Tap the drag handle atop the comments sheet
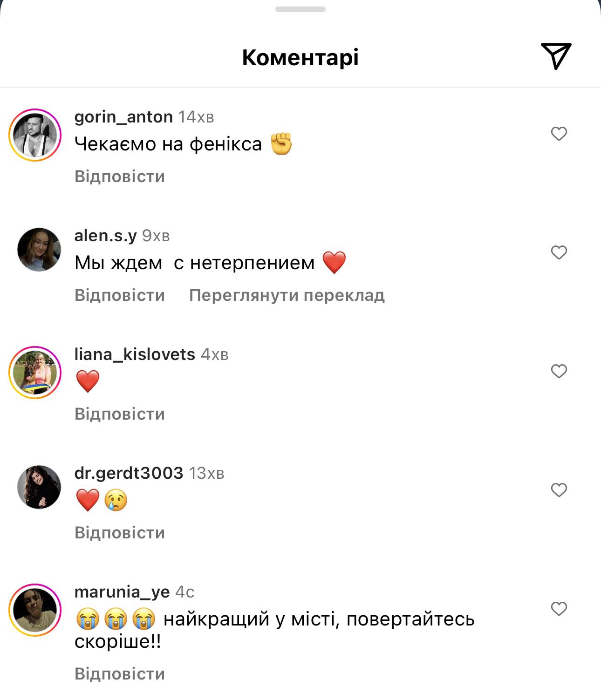The image size is (601, 700). pyautogui.click(x=300, y=9)
